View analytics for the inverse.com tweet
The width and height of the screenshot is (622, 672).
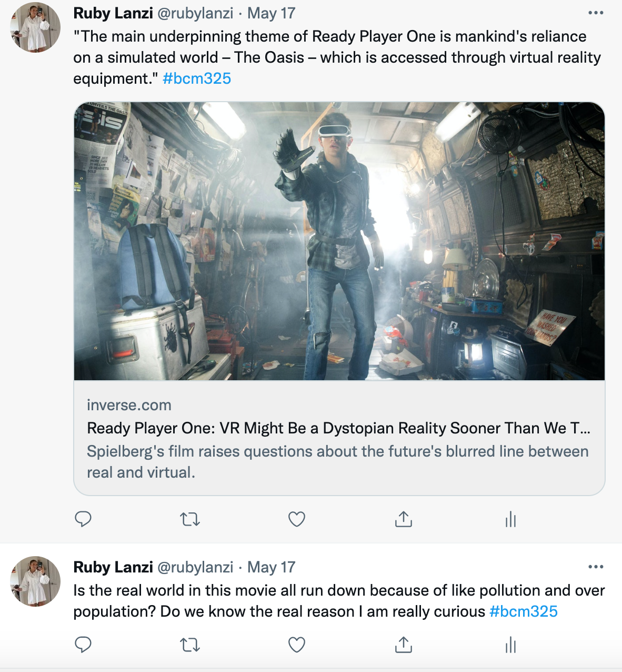coord(510,520)
